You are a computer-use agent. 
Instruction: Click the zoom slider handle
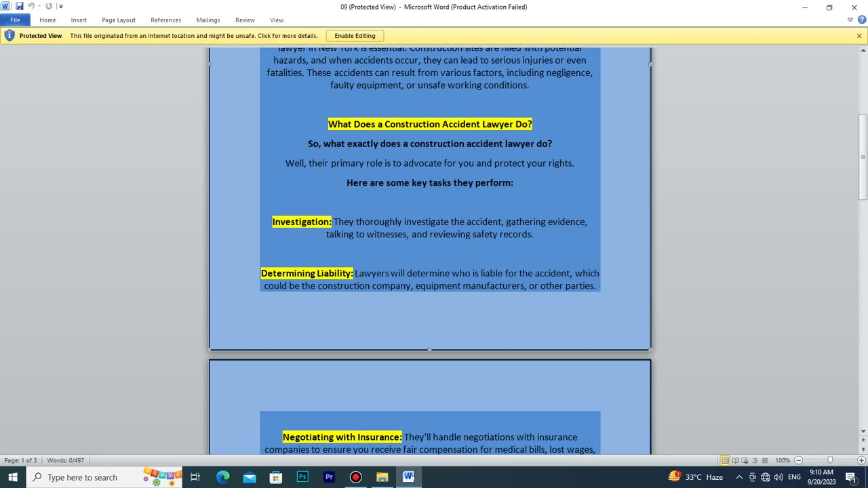tap(829, 461)
